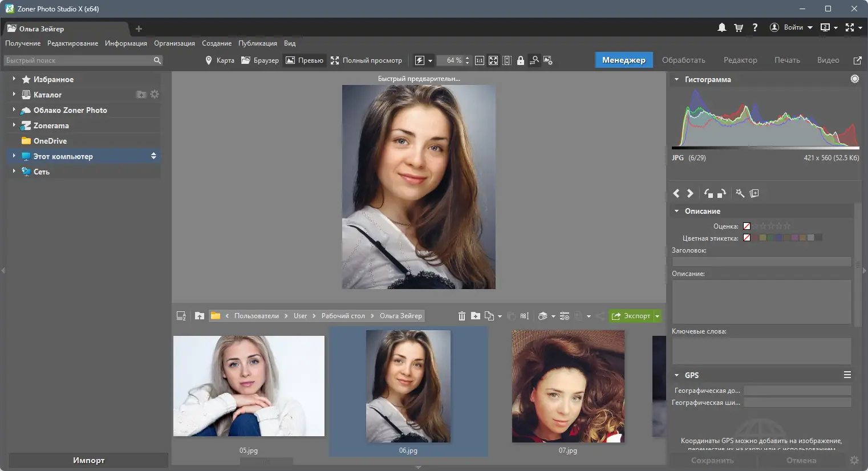
Task: Collapse the Гистограмма panel section
Action: (677, 79)
